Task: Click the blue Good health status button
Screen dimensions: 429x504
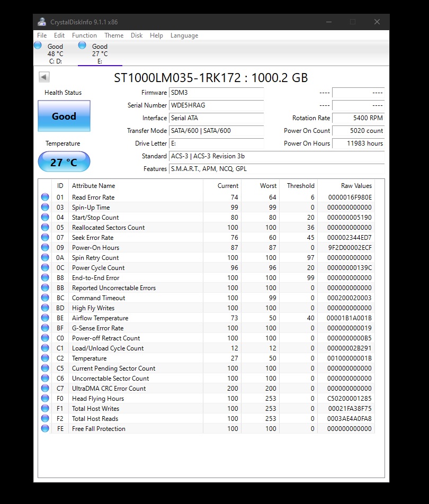Action: [64, 116]
